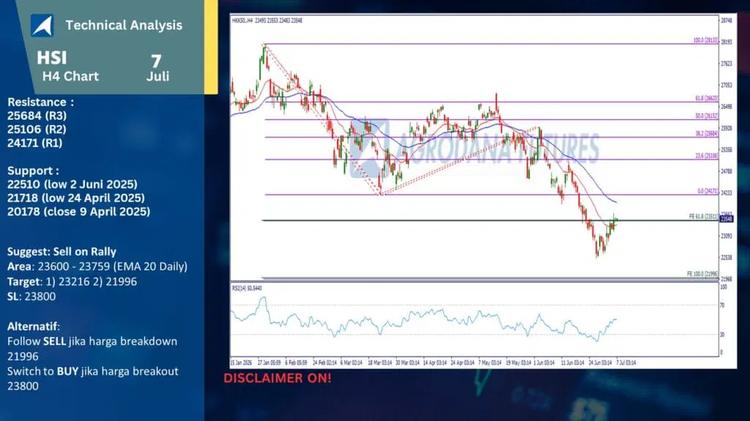Click '1 Jun' on the time axis
This screenshot has width=750, height=421.
click(x=544, y=363)
